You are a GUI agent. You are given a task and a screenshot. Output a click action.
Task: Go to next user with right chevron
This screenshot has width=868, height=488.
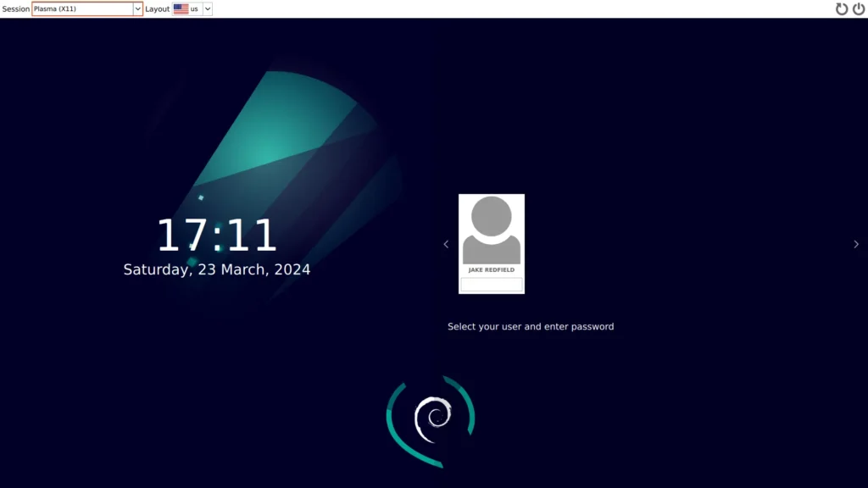856,244
